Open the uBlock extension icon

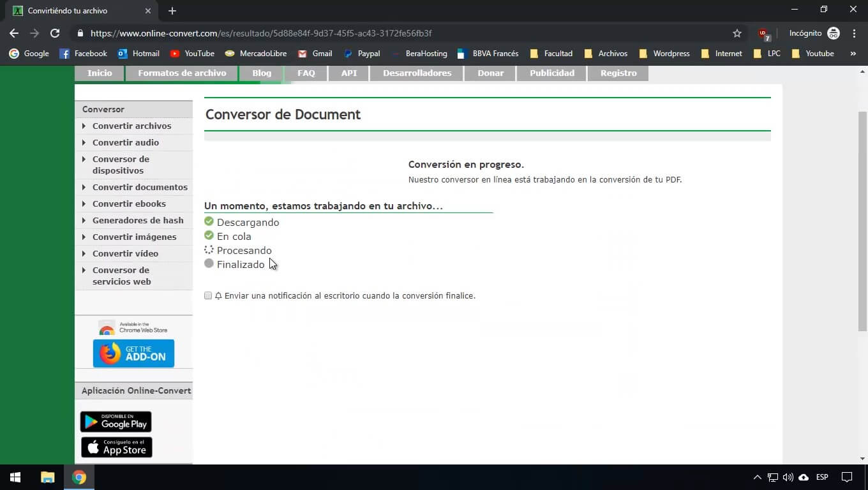click(764, 33)
